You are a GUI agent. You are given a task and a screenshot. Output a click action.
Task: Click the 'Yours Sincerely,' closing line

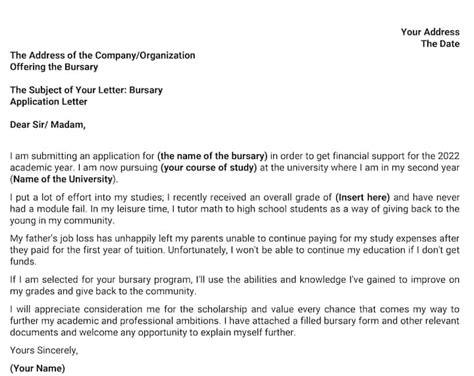pyautogui.click(x=44, y=350)
